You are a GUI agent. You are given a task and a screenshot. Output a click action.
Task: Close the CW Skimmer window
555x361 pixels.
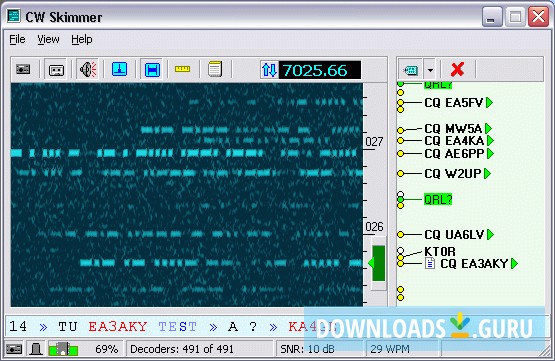tap(538, 17)
